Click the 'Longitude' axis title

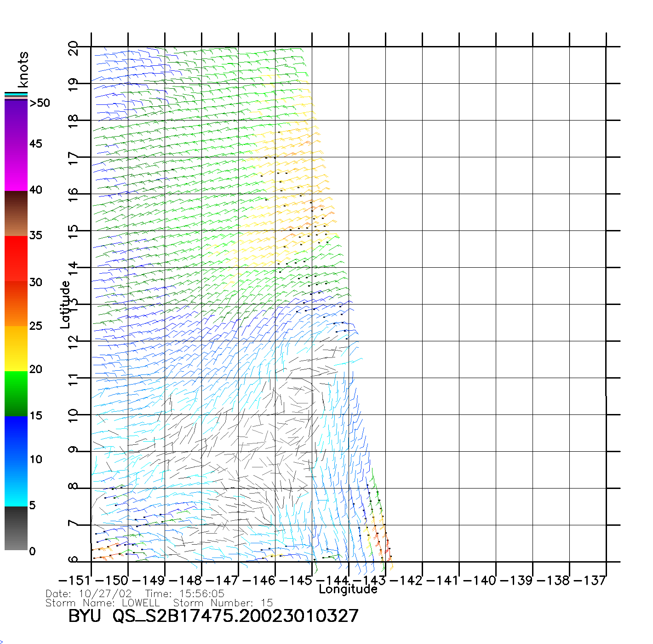[348, 589]
